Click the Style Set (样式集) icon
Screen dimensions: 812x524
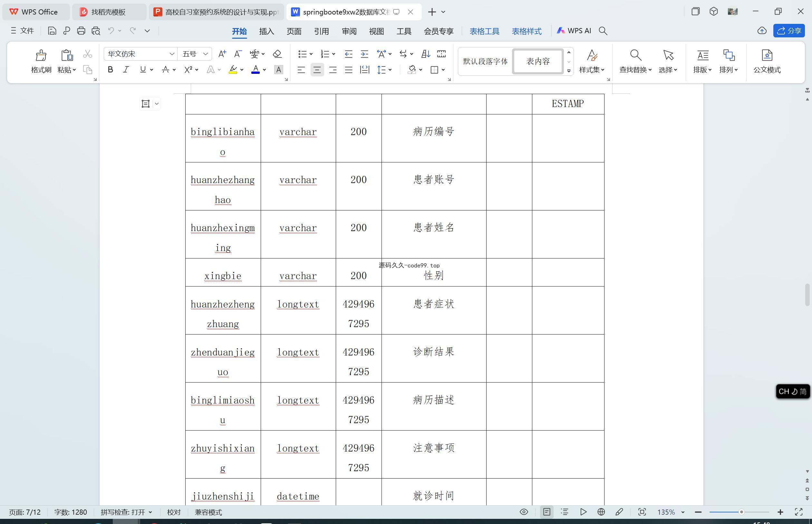point(592,55)
